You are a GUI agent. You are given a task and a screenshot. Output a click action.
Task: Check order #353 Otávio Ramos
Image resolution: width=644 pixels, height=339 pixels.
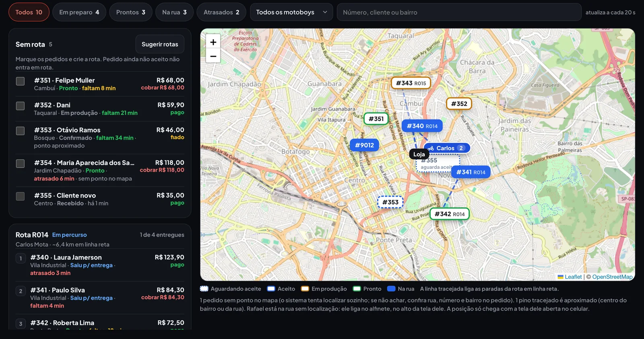pos(20,131)
